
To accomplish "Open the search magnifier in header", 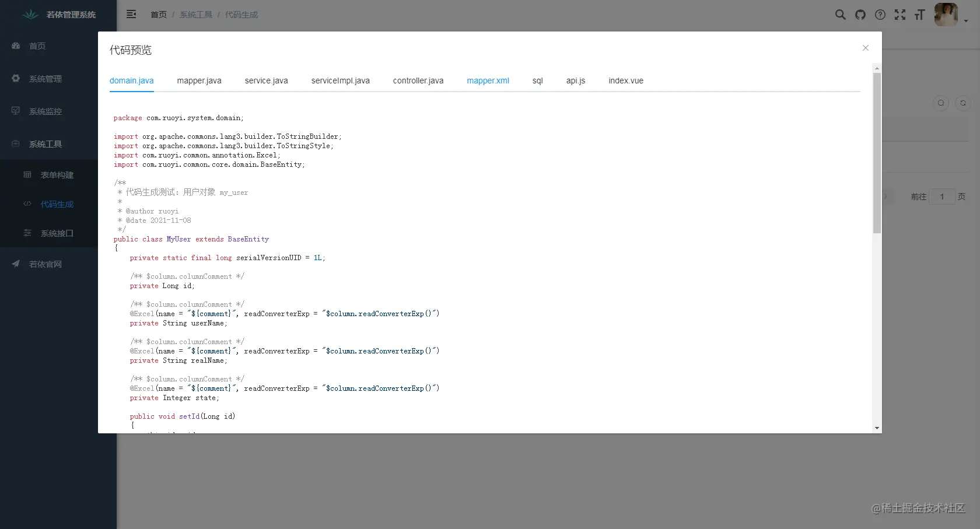I will click(840, 15).
